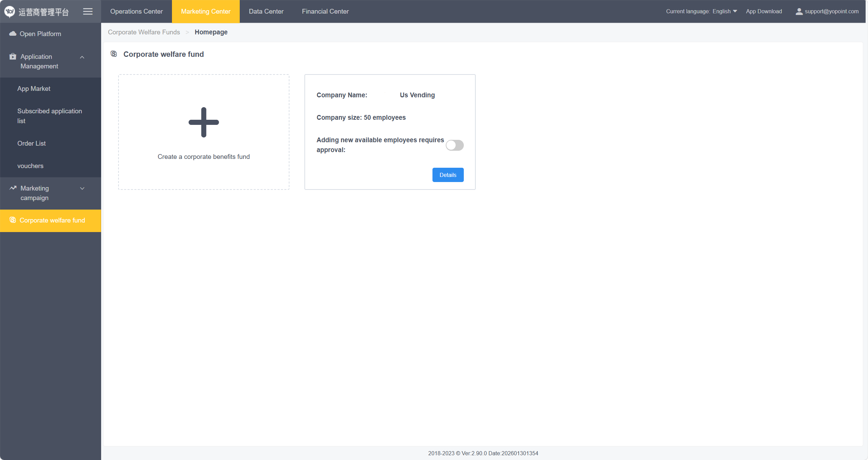
Task: Click the coin icon beside the page heading
Action: [114, 54]
